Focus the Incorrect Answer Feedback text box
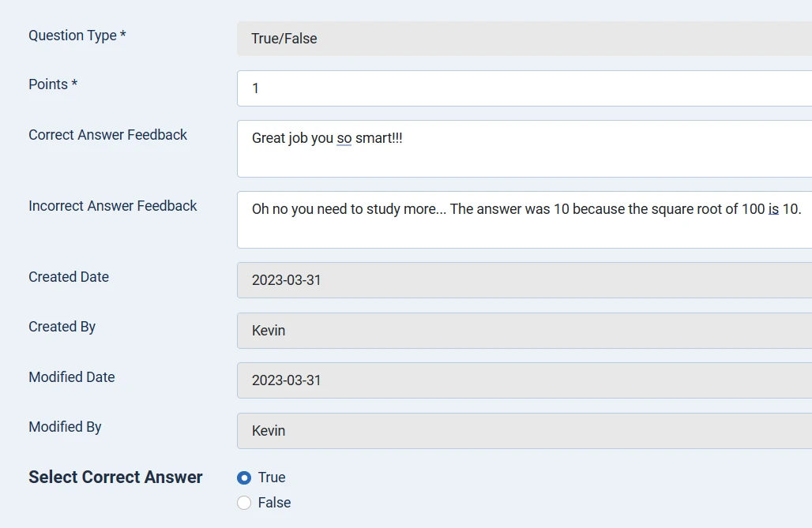The width and height of the screenshot is (812, 528). 521,219
